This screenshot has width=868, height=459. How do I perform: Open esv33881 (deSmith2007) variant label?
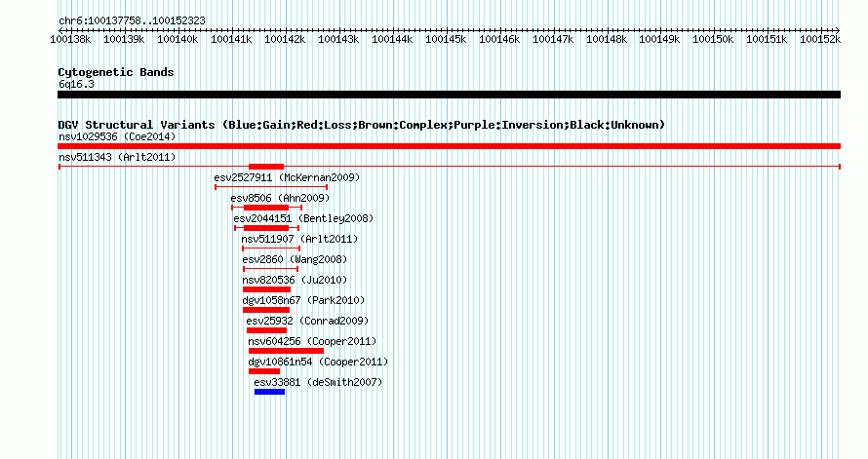click(x=318, y=382)
